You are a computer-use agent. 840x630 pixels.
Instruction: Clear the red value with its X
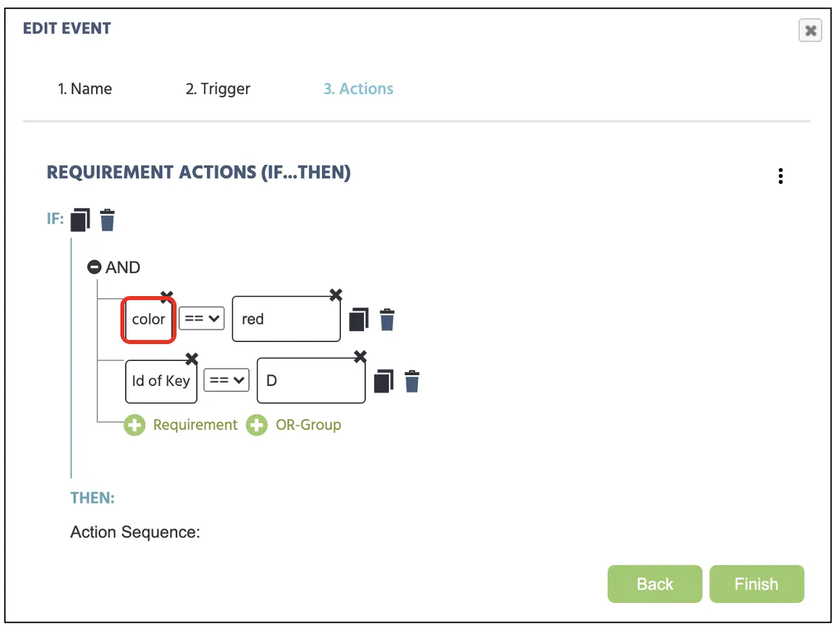click(335, 295)
